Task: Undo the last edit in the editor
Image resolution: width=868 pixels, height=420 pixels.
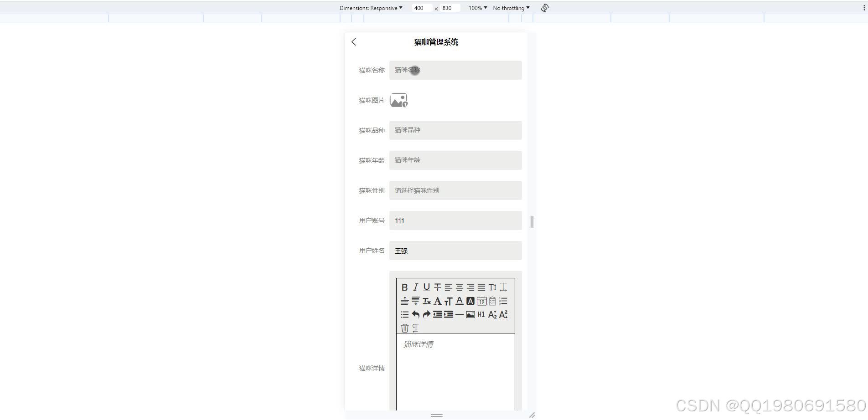Action: pos(415,314)
